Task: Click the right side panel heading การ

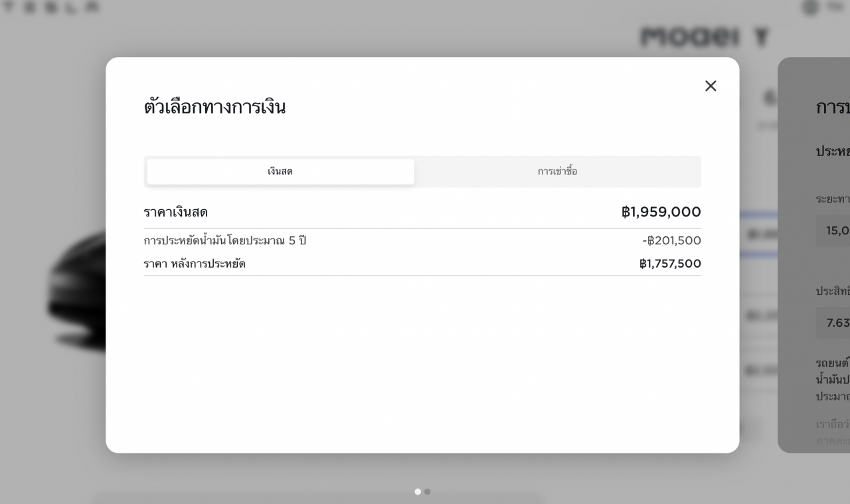Action: pyautogui.click(x=833, y=108)
